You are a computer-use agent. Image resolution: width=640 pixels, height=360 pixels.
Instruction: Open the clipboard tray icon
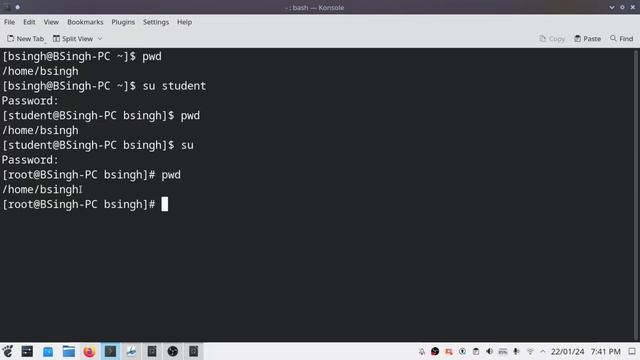pyautogui.click(x=476, y=351)
